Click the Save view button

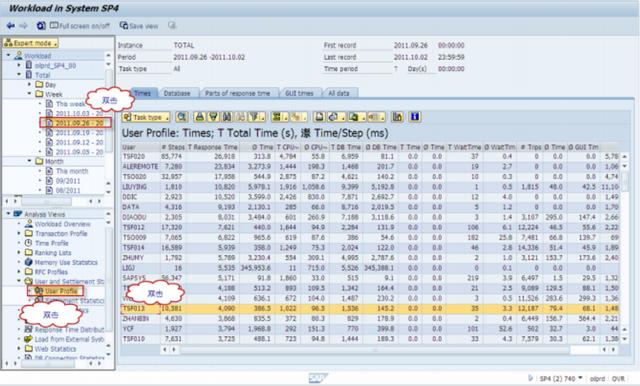click(139, 26)
